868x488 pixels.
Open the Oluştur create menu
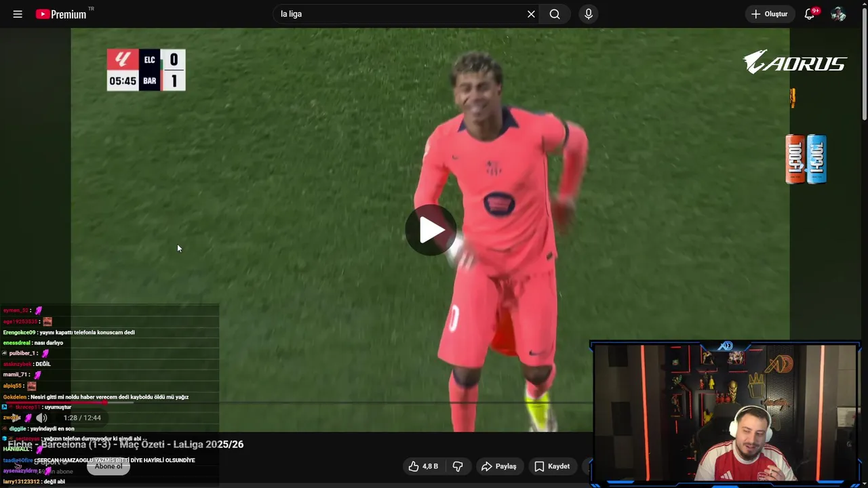[770, 14]
